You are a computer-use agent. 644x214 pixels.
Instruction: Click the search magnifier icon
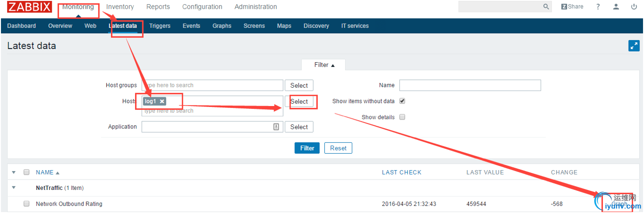[546, 7]
